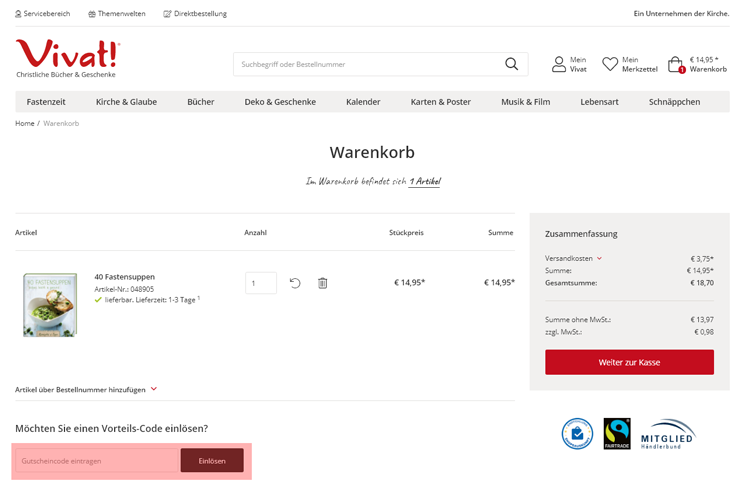Image resolution: width=740 pixels, height=500 pixels.
Task: Click 'lieferbar. Lieferzeit: 1-3 Tage' text
Action: (150, 300)
